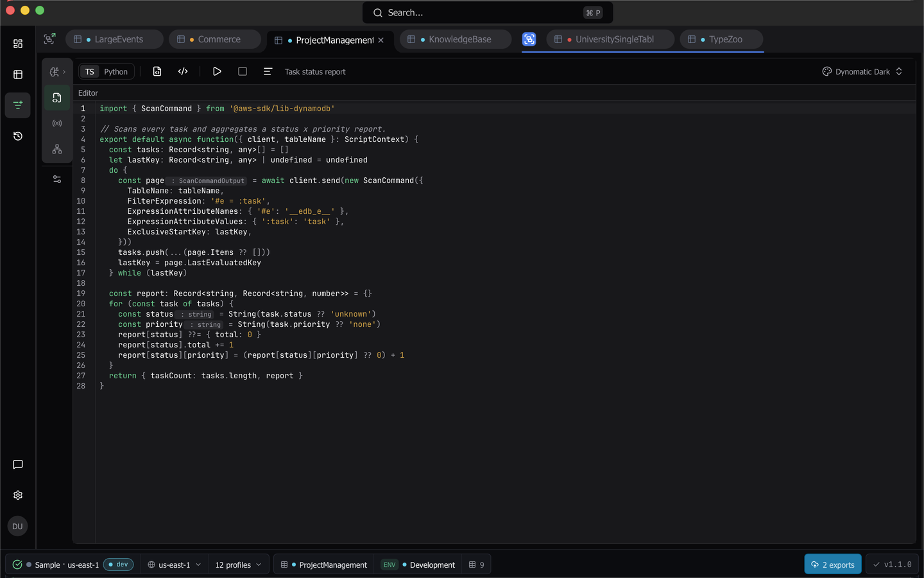Screen dimensions: 924x578
Task: Open the us-east-1 region dropdown
Action: click(x=175, y=565)
